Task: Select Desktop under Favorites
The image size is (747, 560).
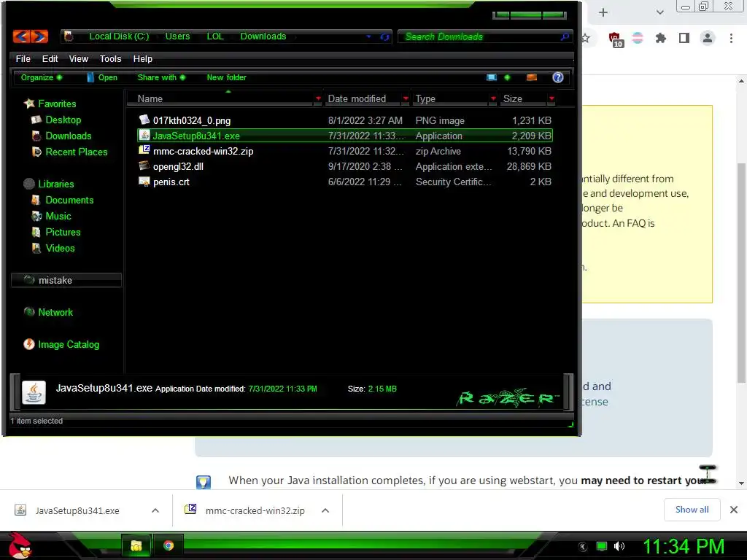Action: pos(63,120)
